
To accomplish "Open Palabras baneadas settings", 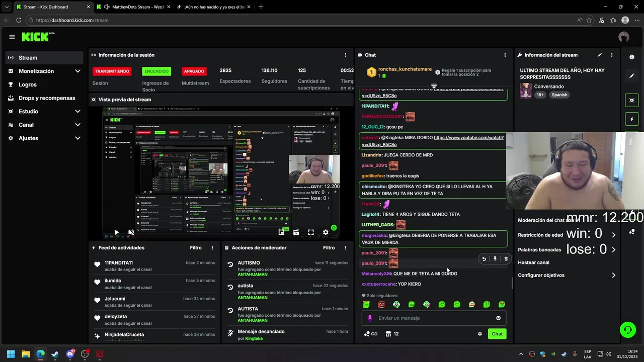I will pos(567,249).
